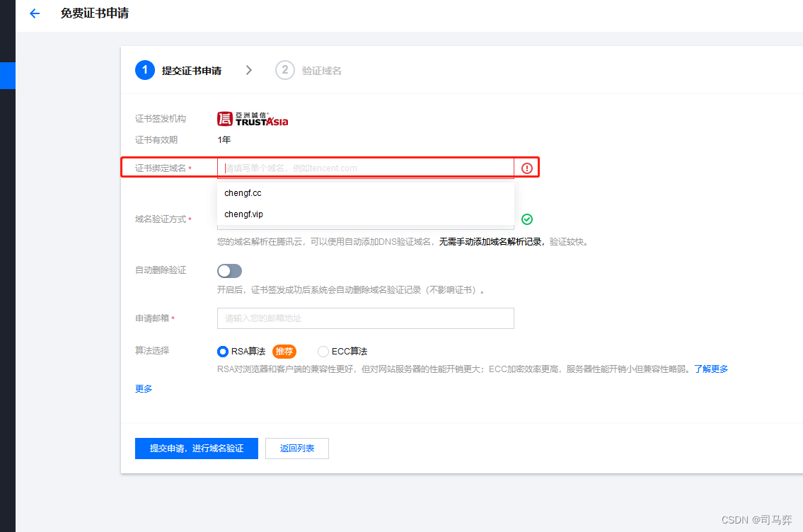Click the 申请邮箱 input field

[x=366, y=318]
